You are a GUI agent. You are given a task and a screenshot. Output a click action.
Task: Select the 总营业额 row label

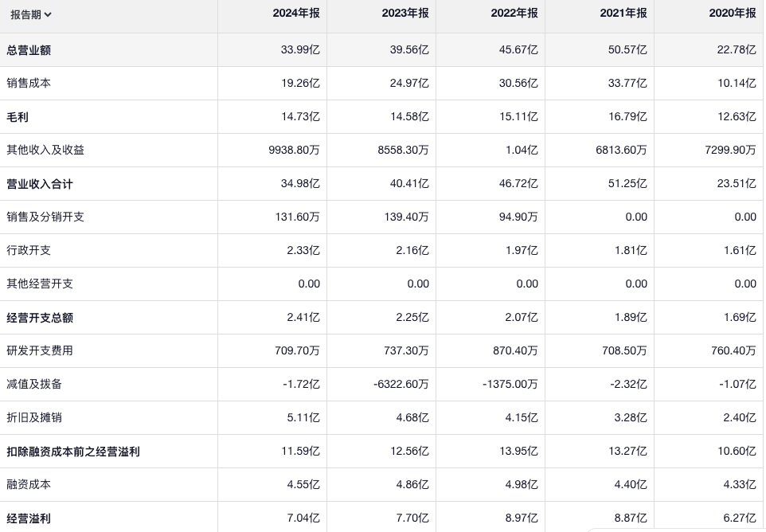[29, 50]
